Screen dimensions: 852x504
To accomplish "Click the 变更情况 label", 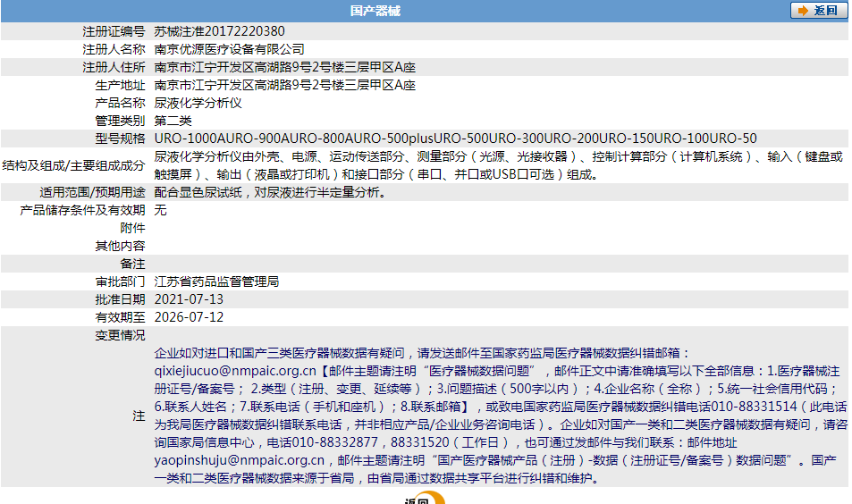I will click(120, 335).
